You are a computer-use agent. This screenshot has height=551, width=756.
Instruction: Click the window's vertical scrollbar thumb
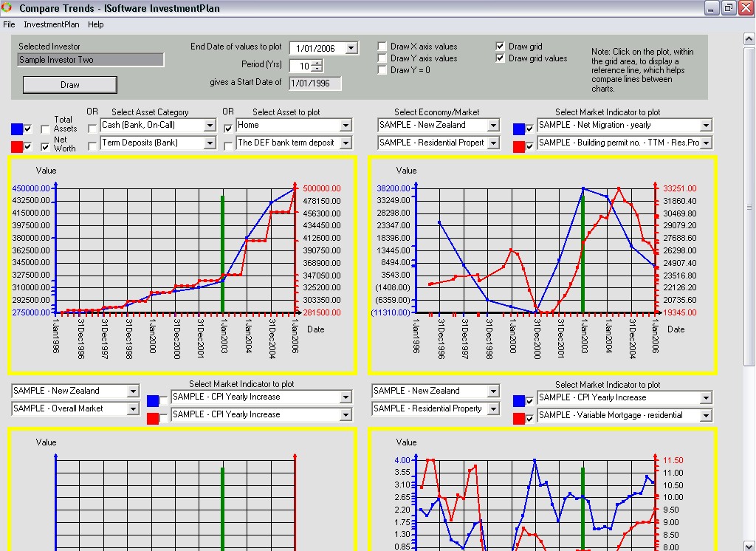point(749,206)
